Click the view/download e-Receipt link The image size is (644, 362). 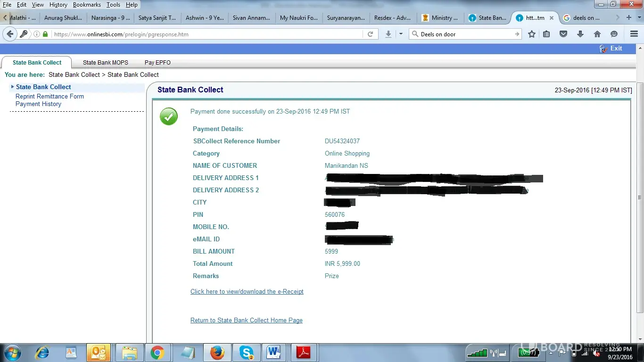(x=247, y=291)
